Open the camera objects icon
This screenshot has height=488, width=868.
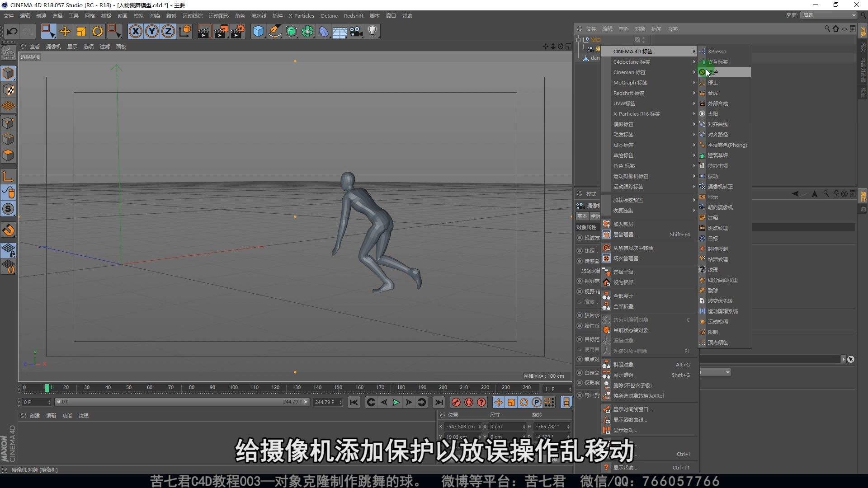click(x=356, y=32)
